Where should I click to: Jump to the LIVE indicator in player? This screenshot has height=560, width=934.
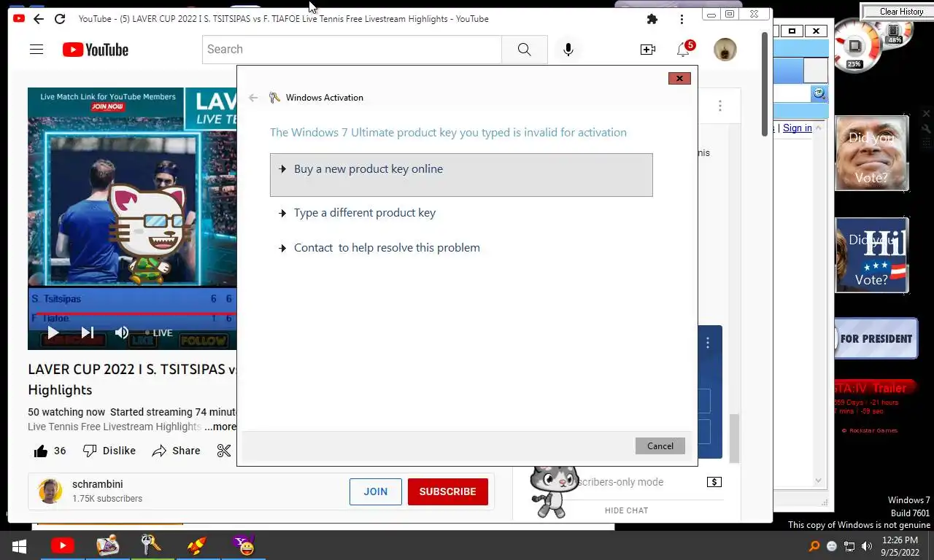pyautogui.click(x=159, y=333)
